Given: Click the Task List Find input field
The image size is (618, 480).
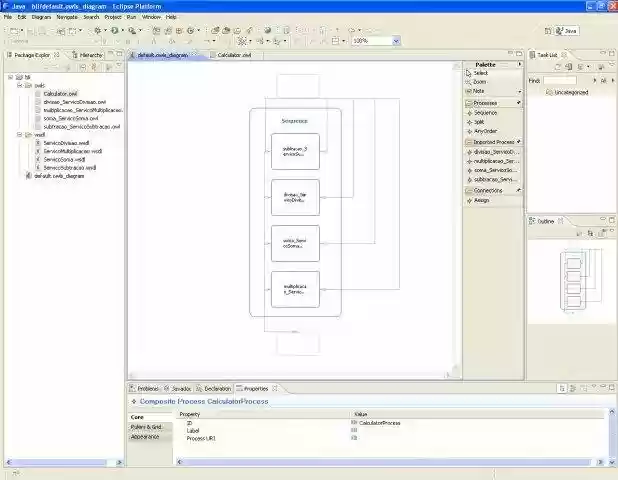Looking at the screenshot, I should click(560, 80).
